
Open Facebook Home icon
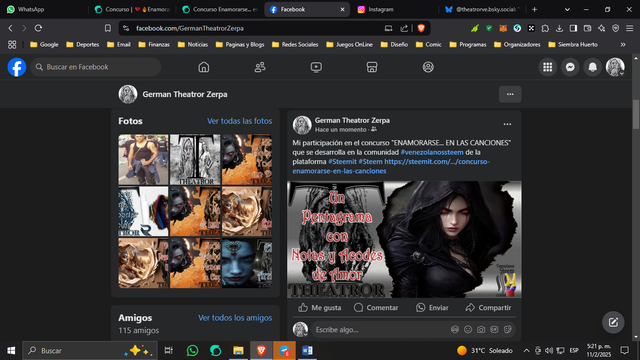[x=204, y=67]
